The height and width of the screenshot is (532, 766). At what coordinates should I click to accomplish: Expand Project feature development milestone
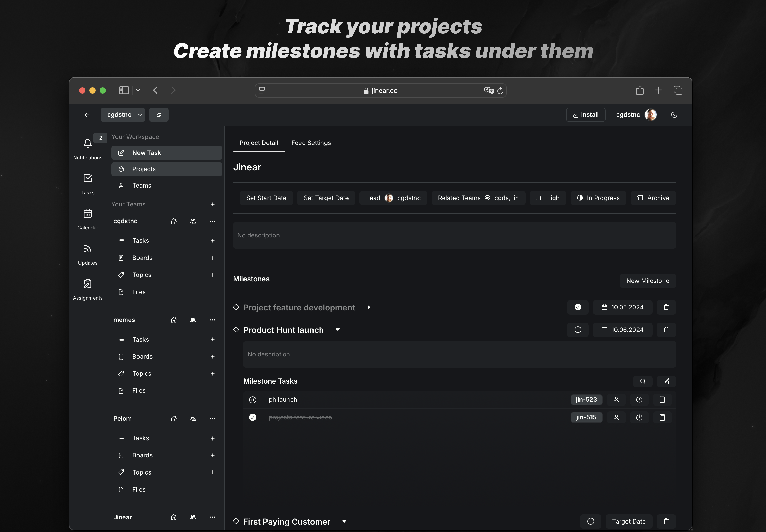(x=369, y=307)
